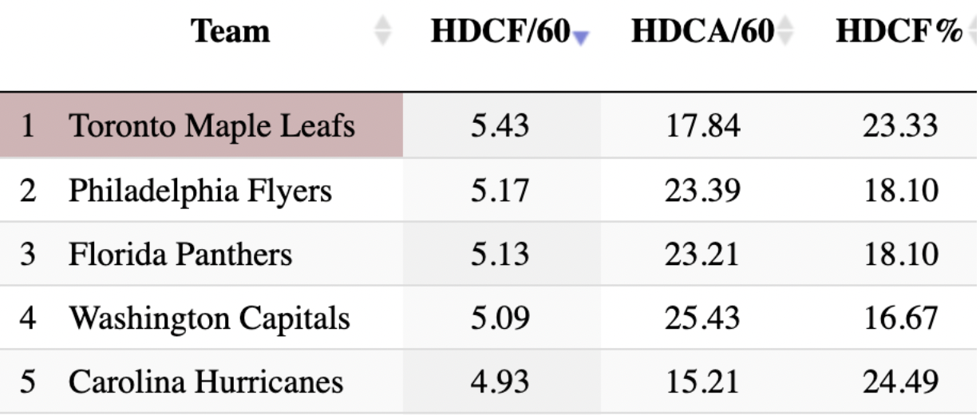This screenshot has width=980, height=415.
Task: Select Toronto's 5.43 HDCF/60 cell
Action: [500, 126]
